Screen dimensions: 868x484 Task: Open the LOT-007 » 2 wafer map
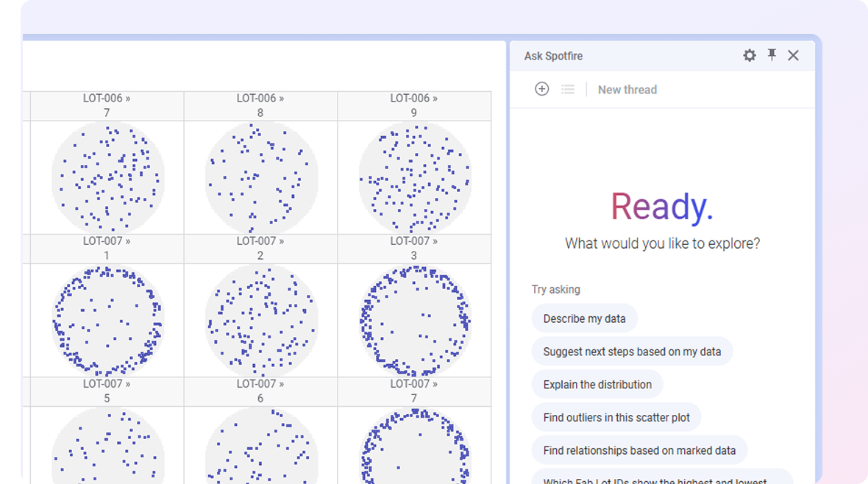click(x=261, y=320)
